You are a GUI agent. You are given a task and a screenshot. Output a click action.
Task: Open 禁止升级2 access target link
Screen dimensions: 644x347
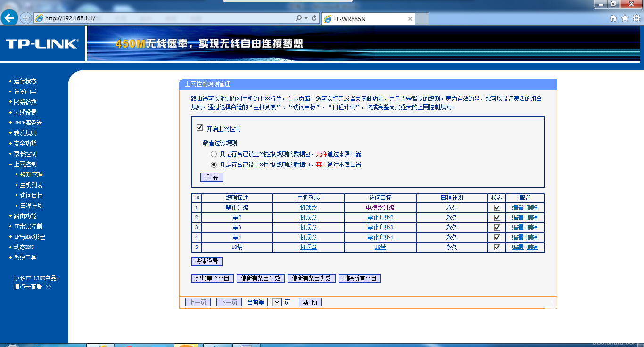click(x=380, y=217)
